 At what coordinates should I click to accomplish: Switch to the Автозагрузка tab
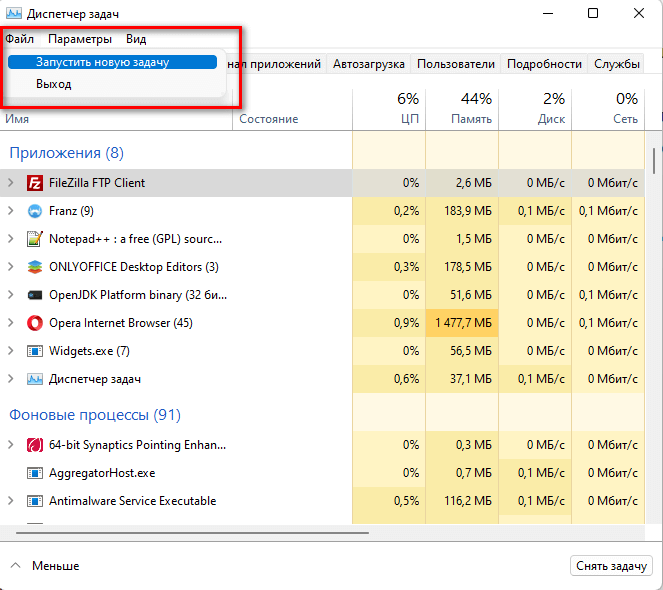click(x=369, y=64)
